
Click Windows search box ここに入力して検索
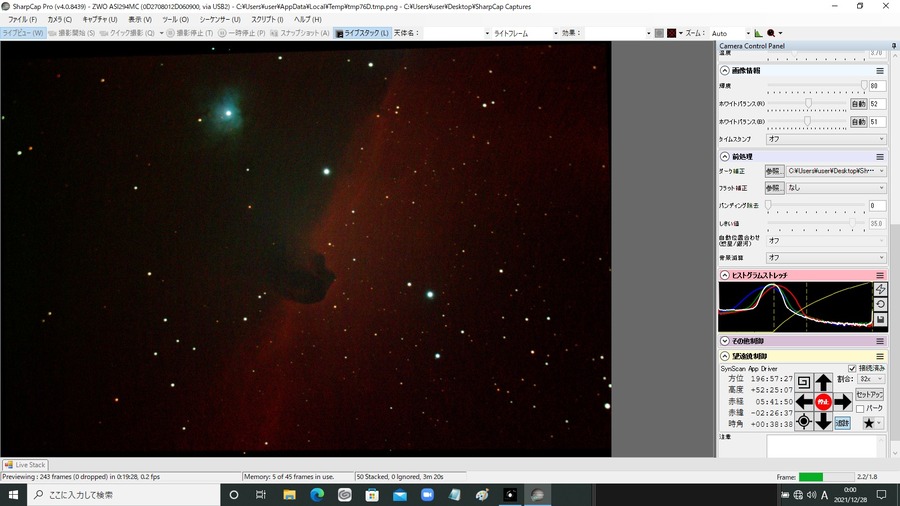pos(123,495)
